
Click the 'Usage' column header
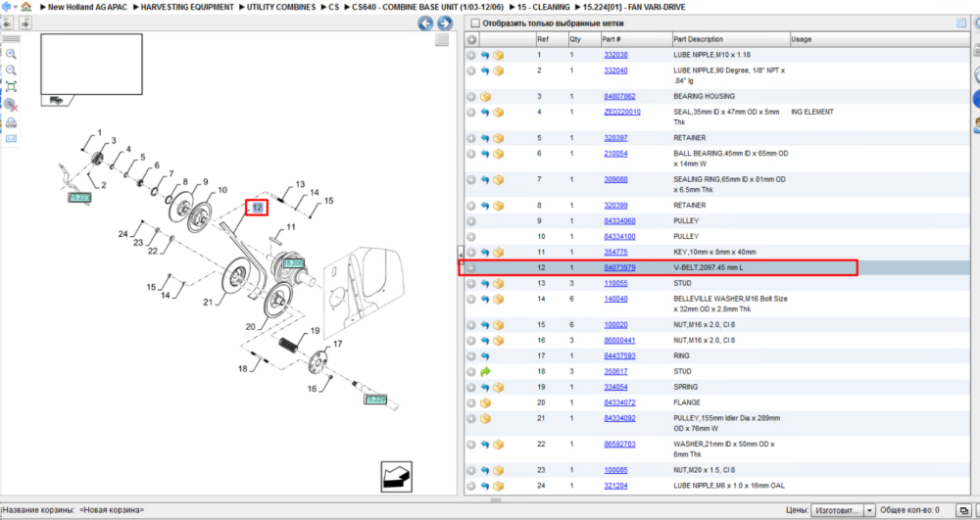[880, 39]
